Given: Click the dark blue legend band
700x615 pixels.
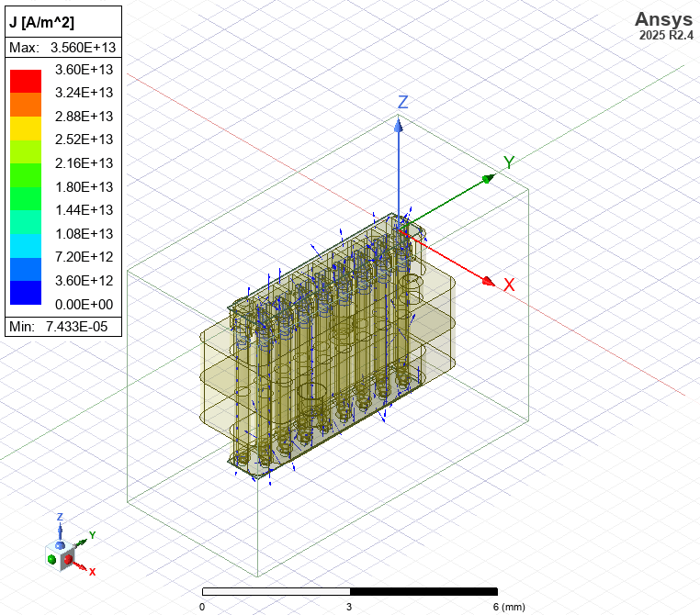Looking at the screenshot, I should click(26, 293).
